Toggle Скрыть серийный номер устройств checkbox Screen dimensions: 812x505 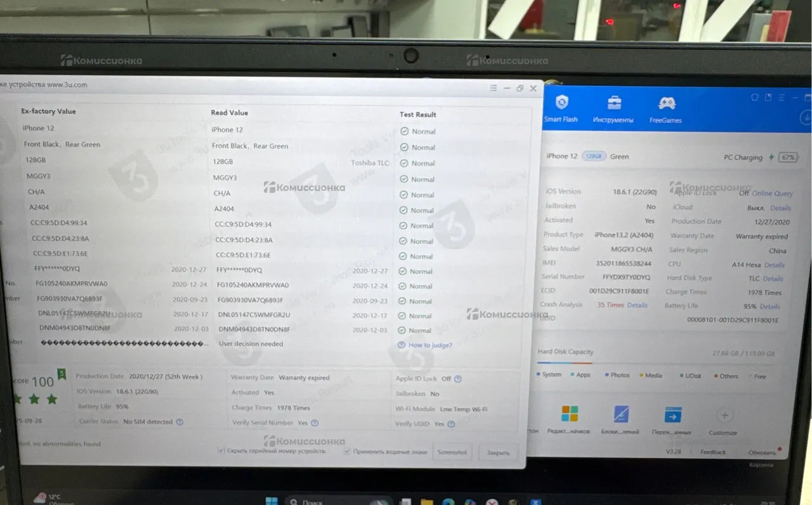(x=221, y=450)
